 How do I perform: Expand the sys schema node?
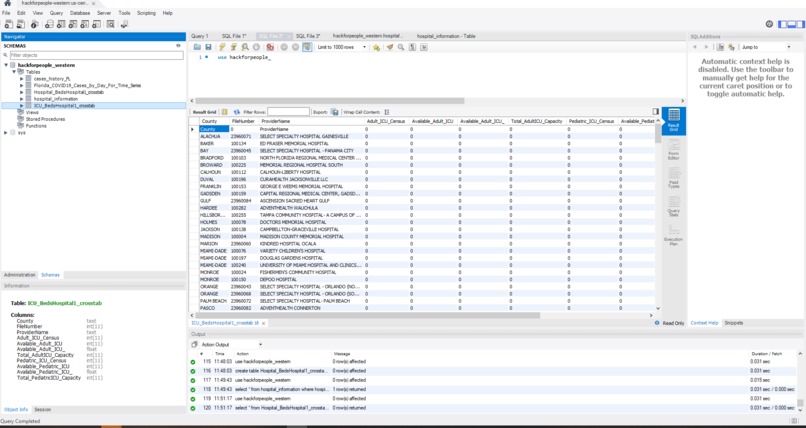6,133
